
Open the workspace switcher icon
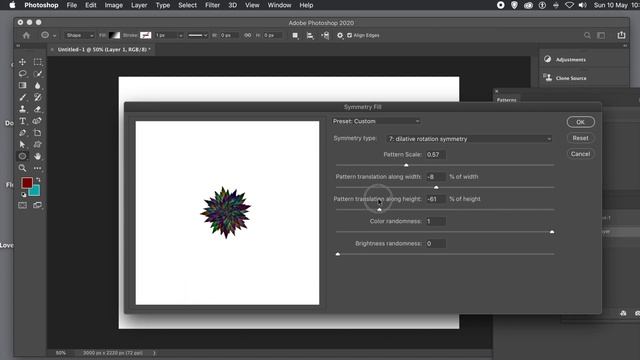(x=601, y=36)
